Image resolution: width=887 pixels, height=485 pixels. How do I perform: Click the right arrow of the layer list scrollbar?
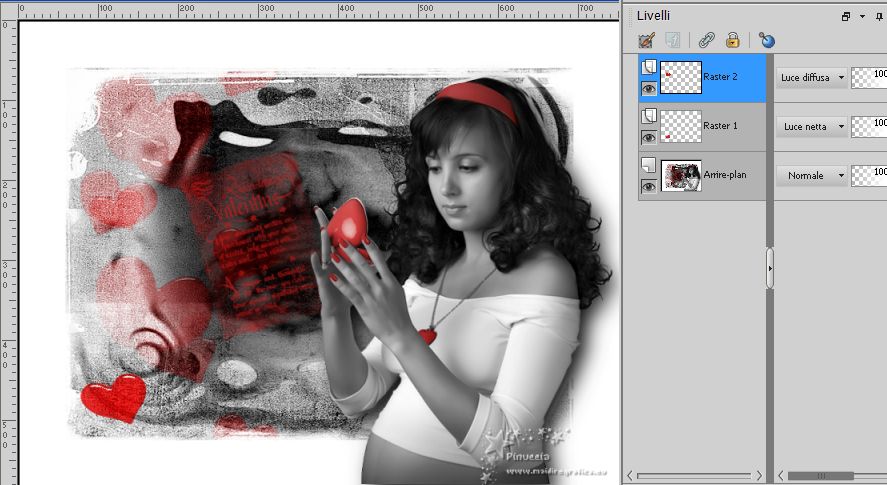click(759, 475)
